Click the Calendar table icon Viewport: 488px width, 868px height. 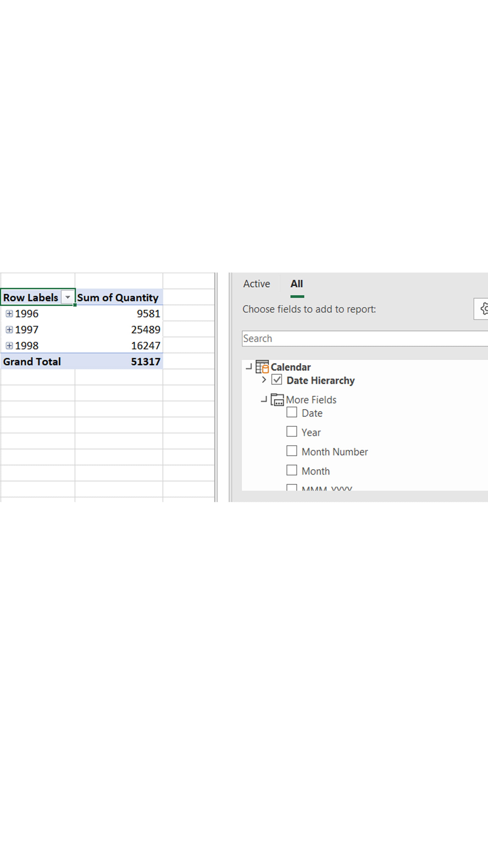pyautogui.click(x=262, y=367)
